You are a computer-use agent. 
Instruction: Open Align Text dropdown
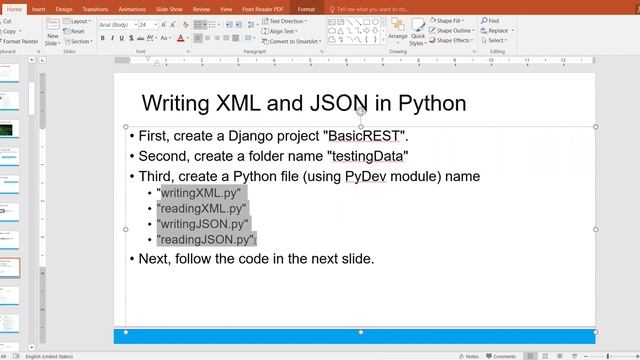click(x=280, y=31)
